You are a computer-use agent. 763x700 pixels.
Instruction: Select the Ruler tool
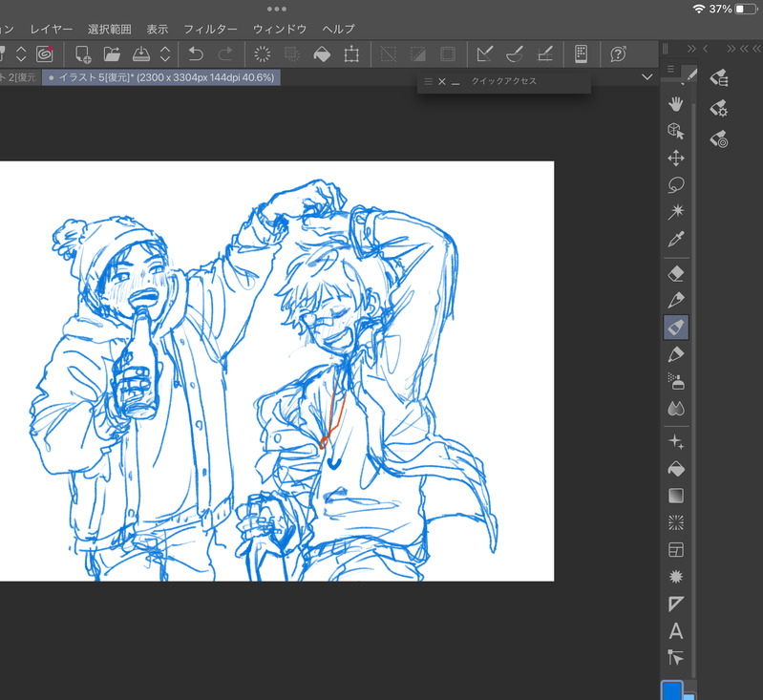click(676, 604)
